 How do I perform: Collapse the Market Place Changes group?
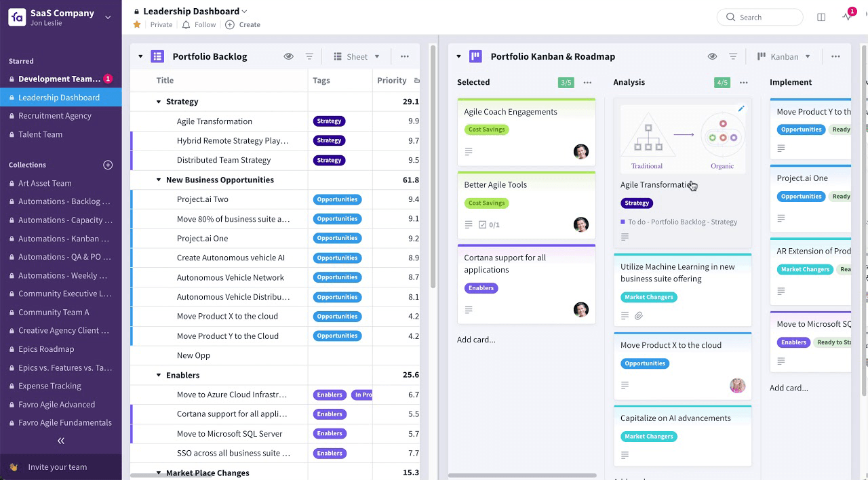(x=159, y=473)
